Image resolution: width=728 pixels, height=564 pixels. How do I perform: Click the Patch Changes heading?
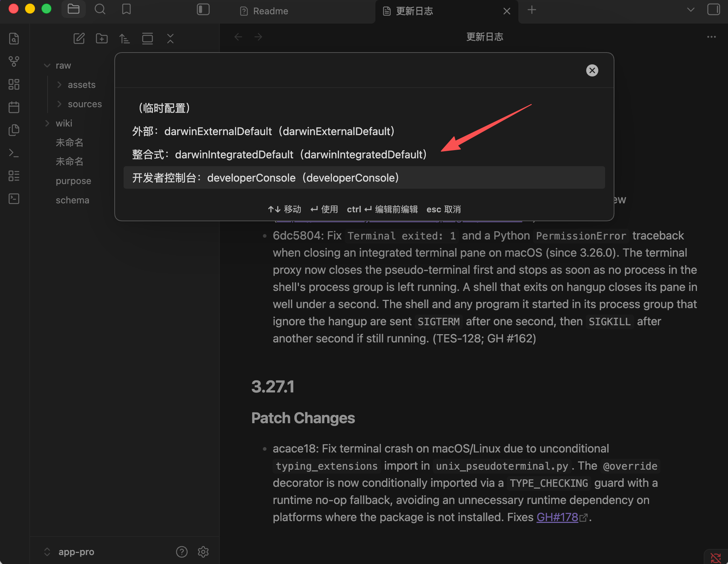point(303,418)
